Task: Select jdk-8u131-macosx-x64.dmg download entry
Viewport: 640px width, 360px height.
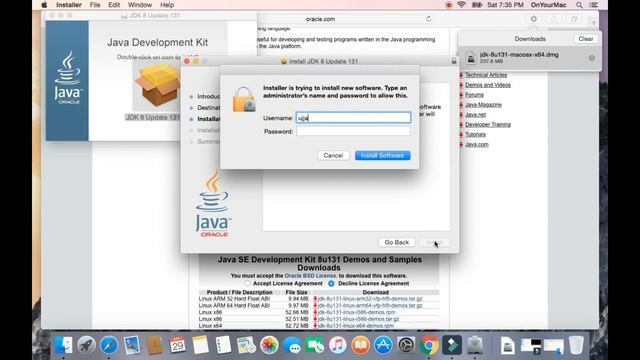Action: point(529,58)
